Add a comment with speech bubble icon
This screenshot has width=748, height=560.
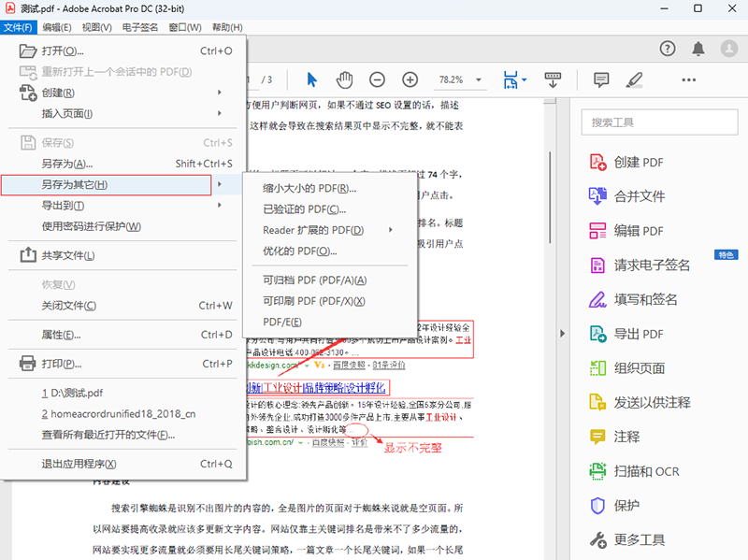tap(601, 79)
